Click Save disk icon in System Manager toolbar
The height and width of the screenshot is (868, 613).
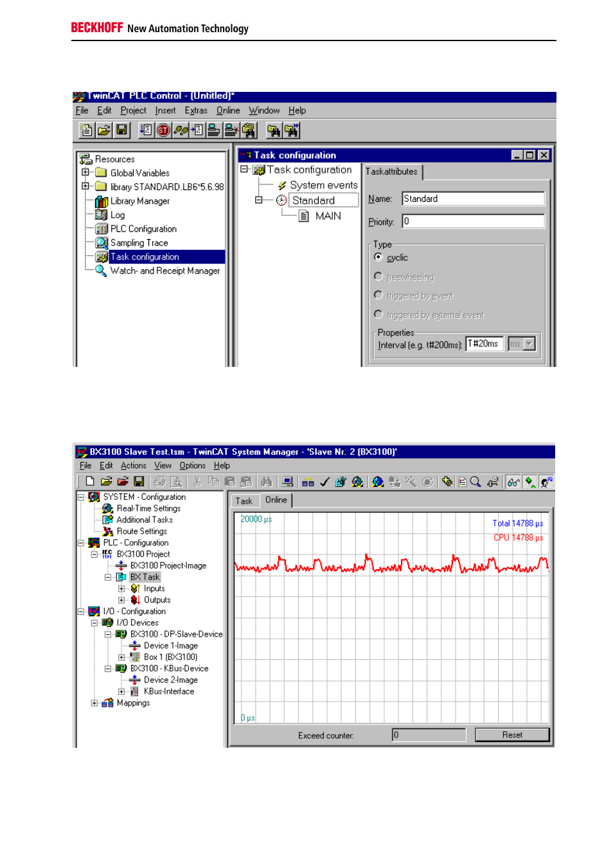[138, 481]
